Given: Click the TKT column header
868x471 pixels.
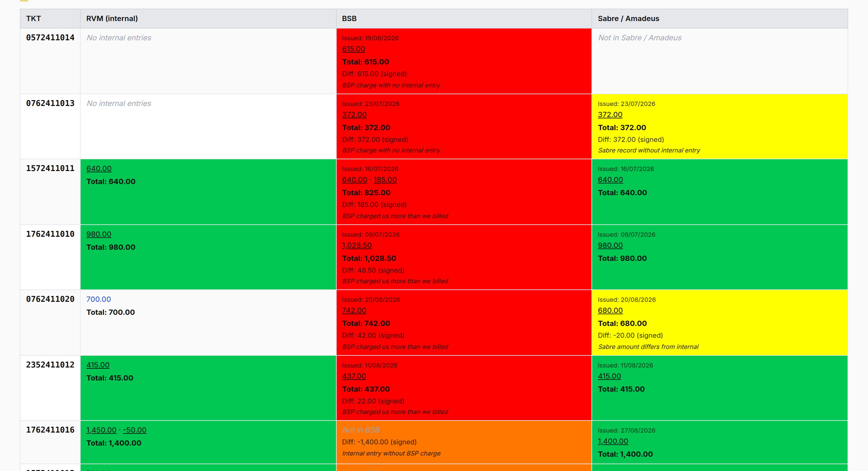Looking at the screenshot, I should click(x=50, y=19).
